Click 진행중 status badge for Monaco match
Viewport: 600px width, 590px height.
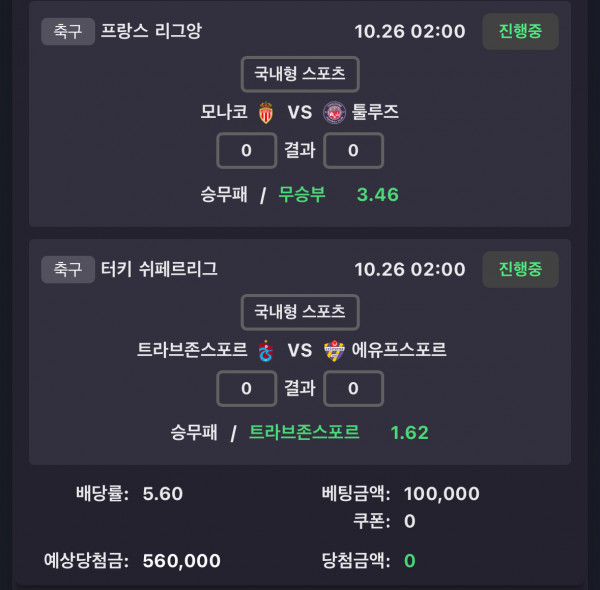click(520, 31)
